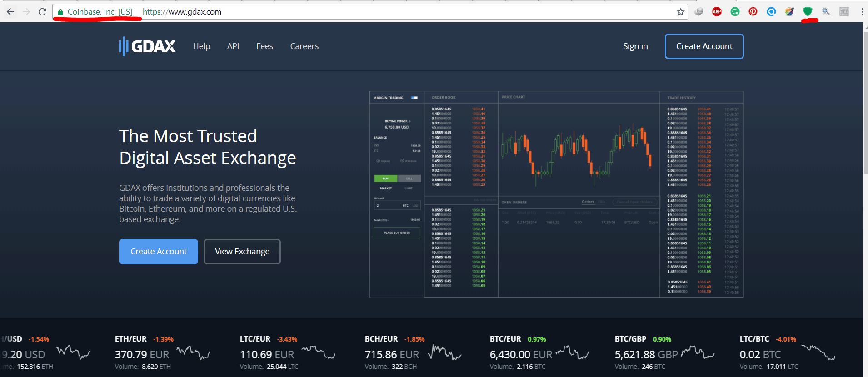Click the -1.39% change for ETH/EUR
This screenshot has width=868, height=377.
tap(163, 339)
